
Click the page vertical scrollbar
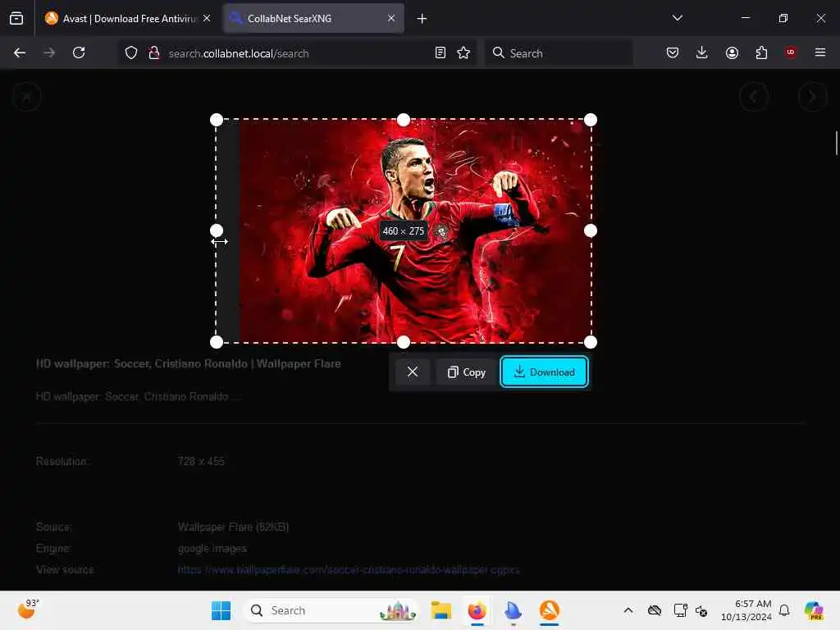coord(836,143)
